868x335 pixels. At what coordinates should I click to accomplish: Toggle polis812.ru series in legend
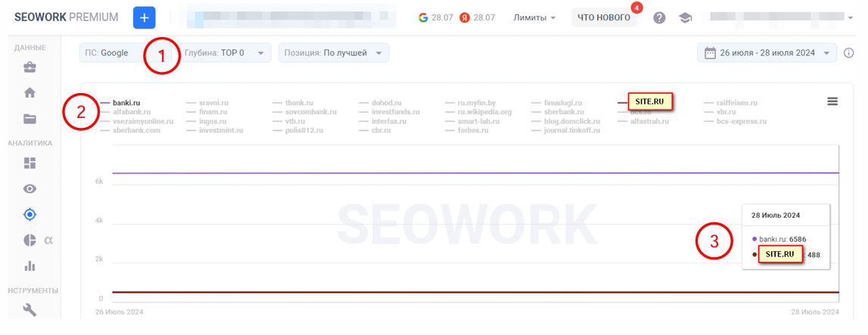[x=298, y=131]
